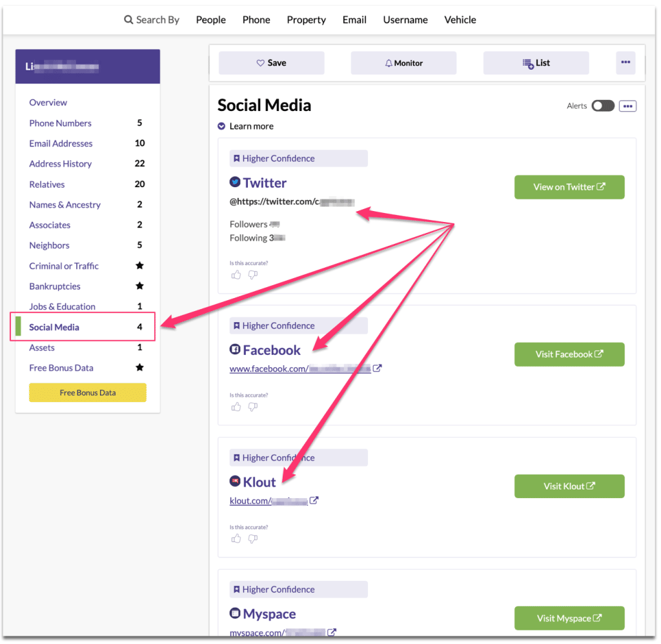This screenshot has width=661, height=644.
Task: Save this report
Action: [272, 63]
